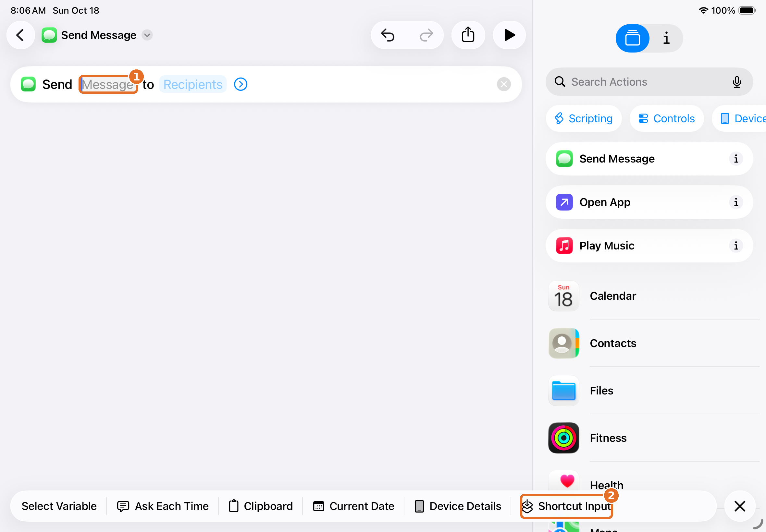Select the Device category chip

pyautogui.click(x=739, y=118)
